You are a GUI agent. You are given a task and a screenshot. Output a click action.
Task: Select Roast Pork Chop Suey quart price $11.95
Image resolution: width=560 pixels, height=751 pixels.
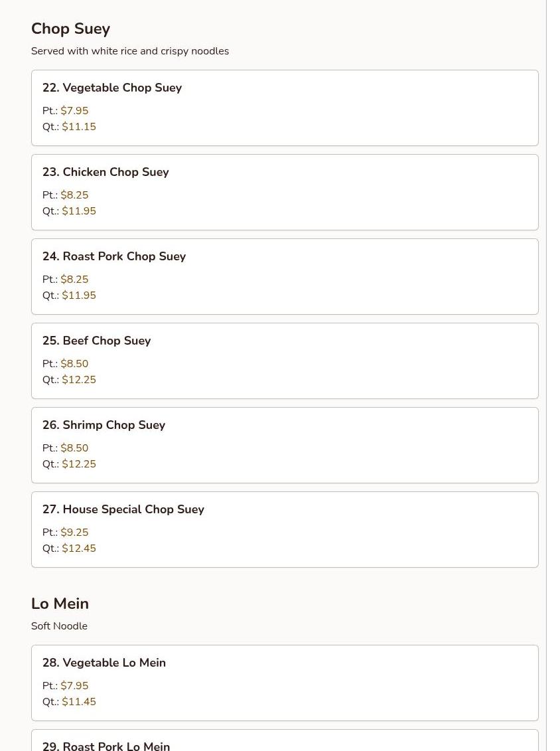79,295
